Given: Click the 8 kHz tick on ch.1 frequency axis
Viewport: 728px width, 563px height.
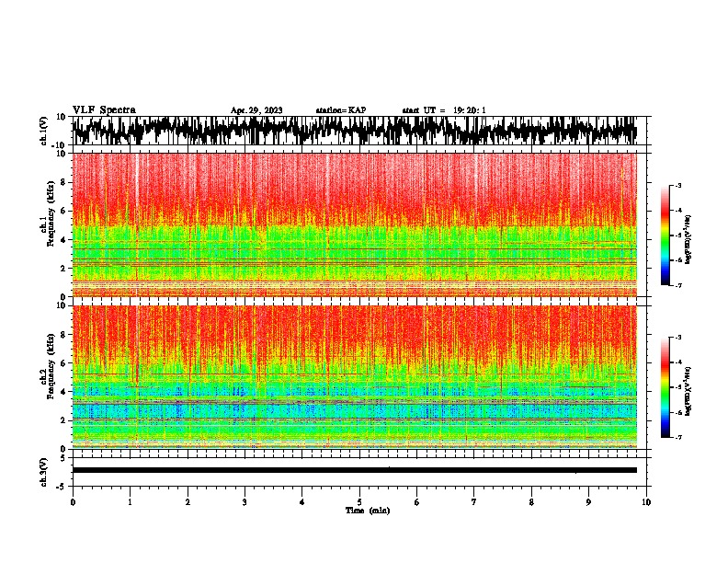Looking at the screenshot, I should point(63,182).
